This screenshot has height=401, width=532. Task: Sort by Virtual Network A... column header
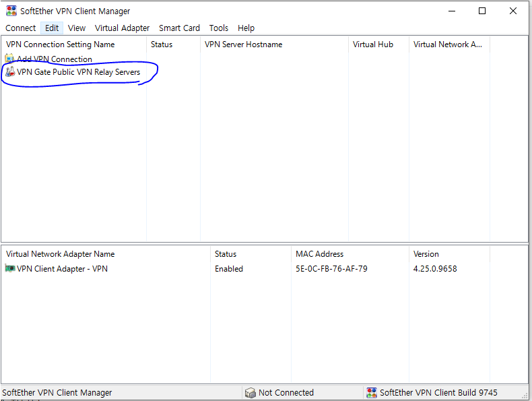[x=450, y=44]
